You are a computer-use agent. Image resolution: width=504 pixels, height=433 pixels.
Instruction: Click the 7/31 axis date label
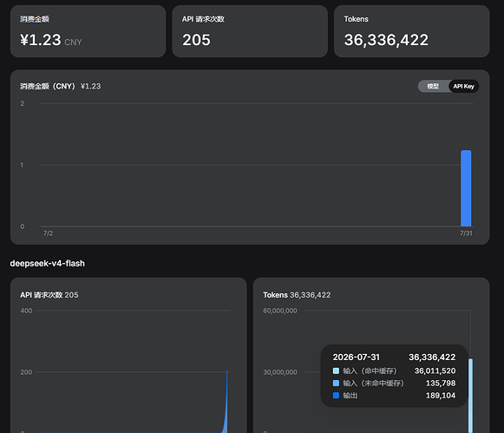(466, 233)
